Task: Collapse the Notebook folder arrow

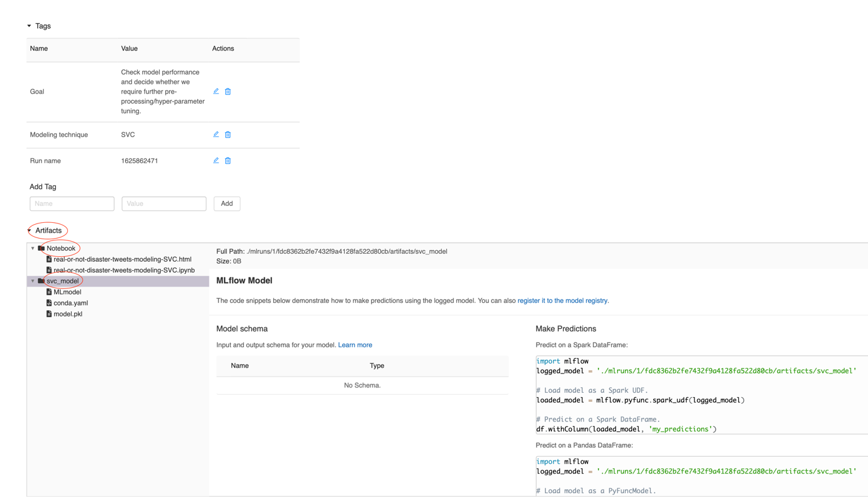Action: pyautogui.click(x=33, y=248)
